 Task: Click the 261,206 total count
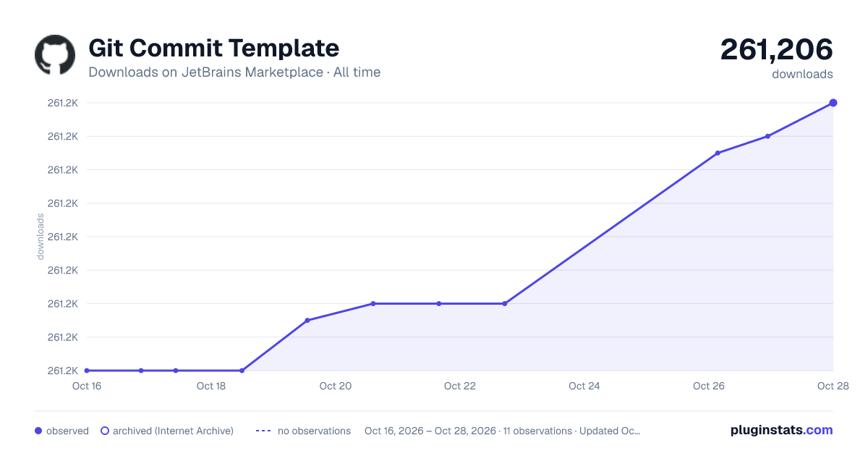click(777, 49)
